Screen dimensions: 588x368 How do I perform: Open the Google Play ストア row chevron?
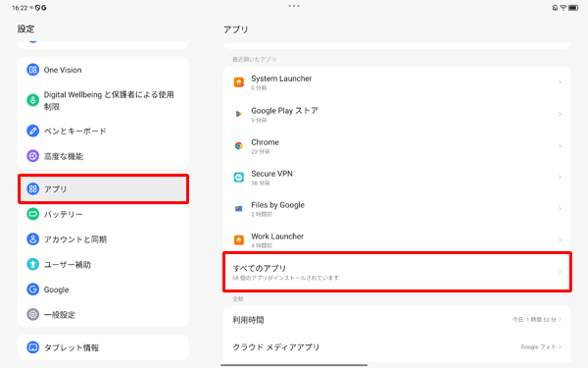tap(560, 114)
